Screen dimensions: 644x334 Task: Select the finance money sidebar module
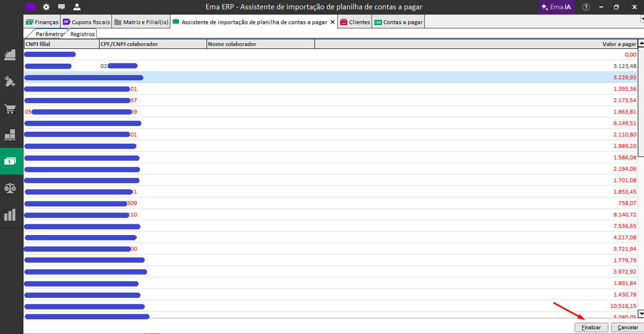coord(10,161)
